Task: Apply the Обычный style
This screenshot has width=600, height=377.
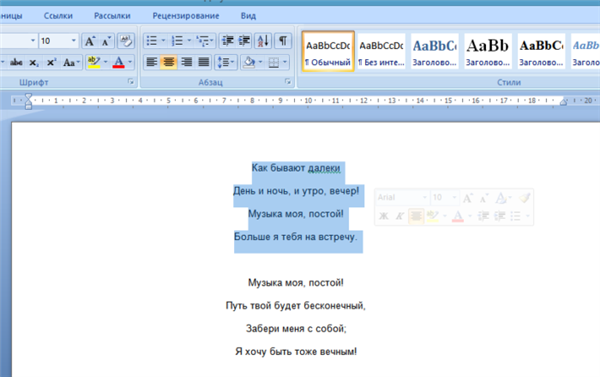Action: (x=328, y=52)
